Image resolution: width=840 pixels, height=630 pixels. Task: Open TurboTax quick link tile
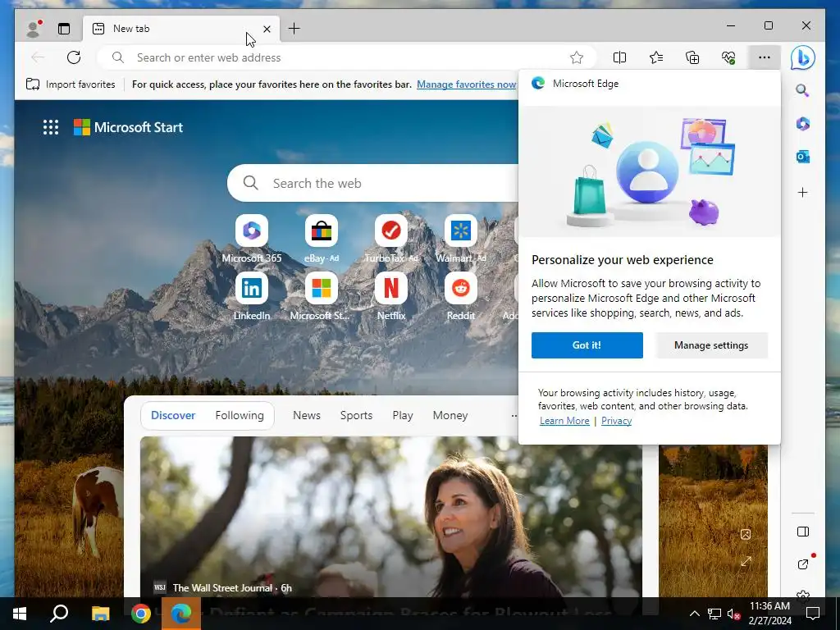(x=391, y=239)
